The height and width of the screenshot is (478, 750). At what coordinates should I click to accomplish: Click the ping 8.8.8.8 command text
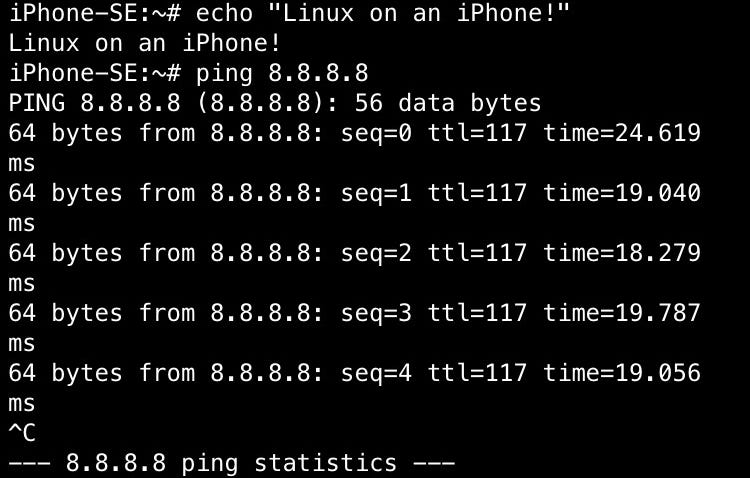coord(283,73)
